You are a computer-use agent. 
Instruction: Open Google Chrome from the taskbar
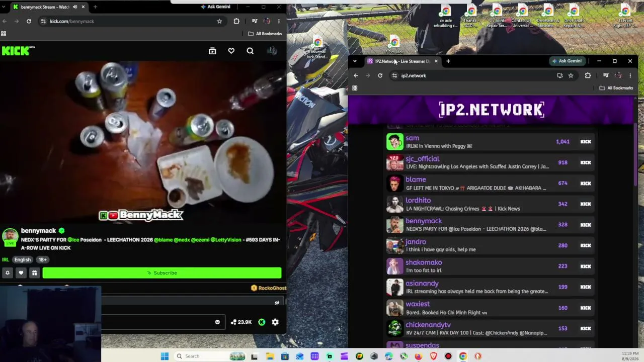point(463,356)
